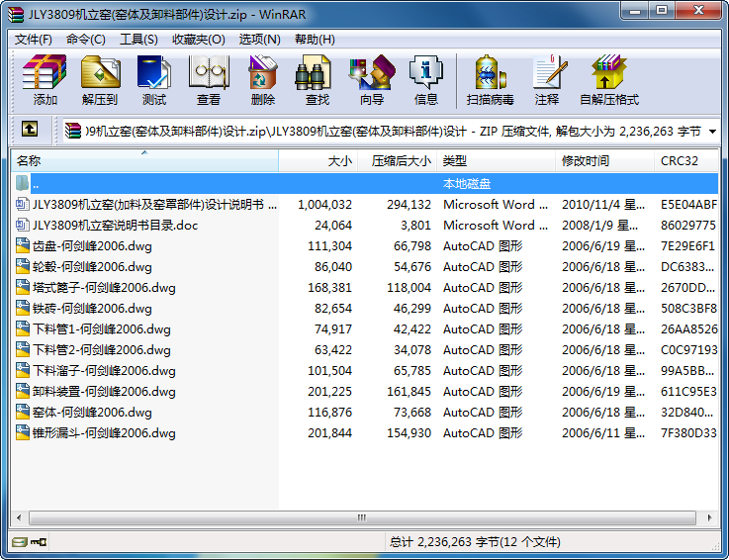Click the status bar resize grip
This screenshot has width=729, height=560.
[x=714, y=544]
